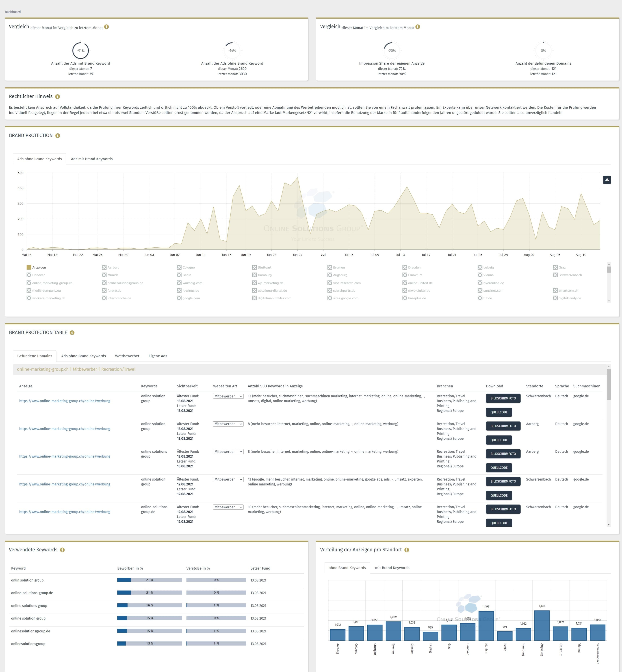
Task: Open Mitbewerber dropdown in 13-keyword row
Action: (x=228, y=480)
